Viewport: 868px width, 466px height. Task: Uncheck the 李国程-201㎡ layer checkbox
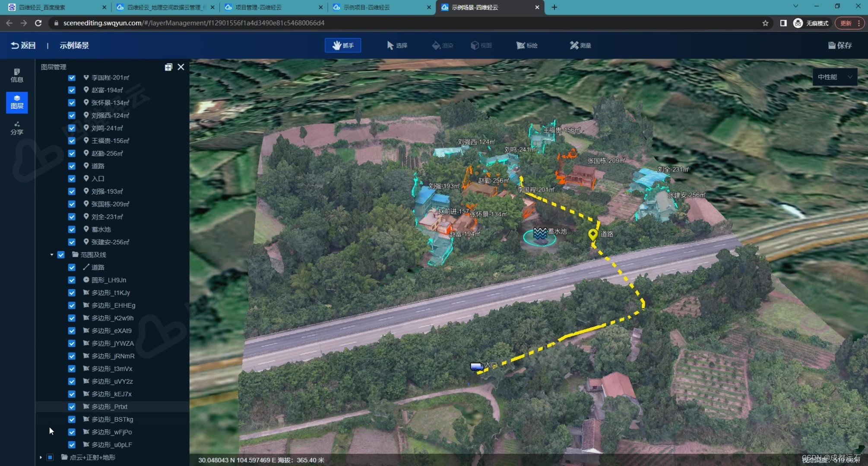[x=72, y=78]
